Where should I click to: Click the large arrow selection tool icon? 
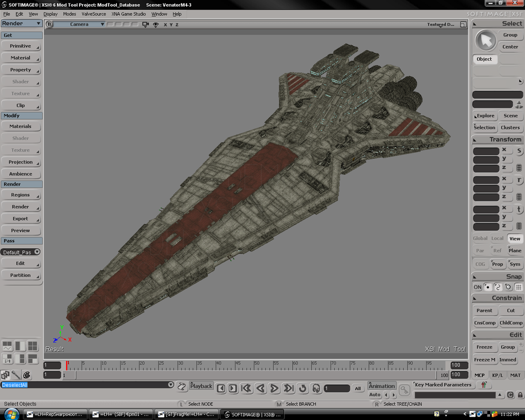click(486, 41)
